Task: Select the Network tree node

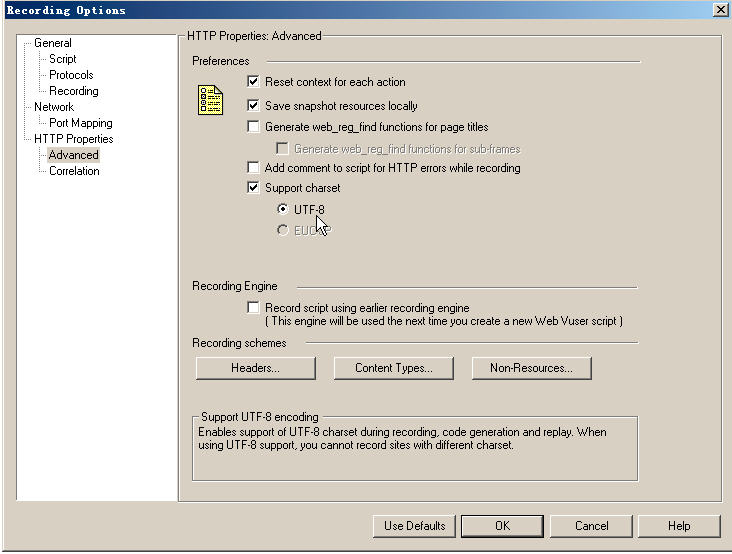Action: 54,107
